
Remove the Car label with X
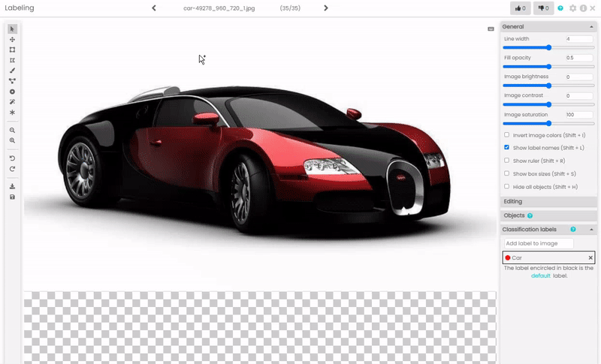coord(590,257)
